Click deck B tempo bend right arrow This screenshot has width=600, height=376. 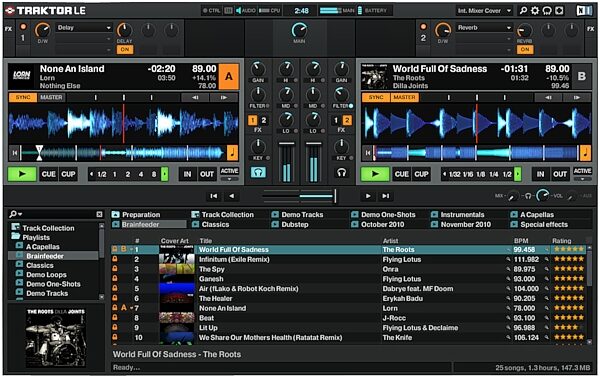577,98
